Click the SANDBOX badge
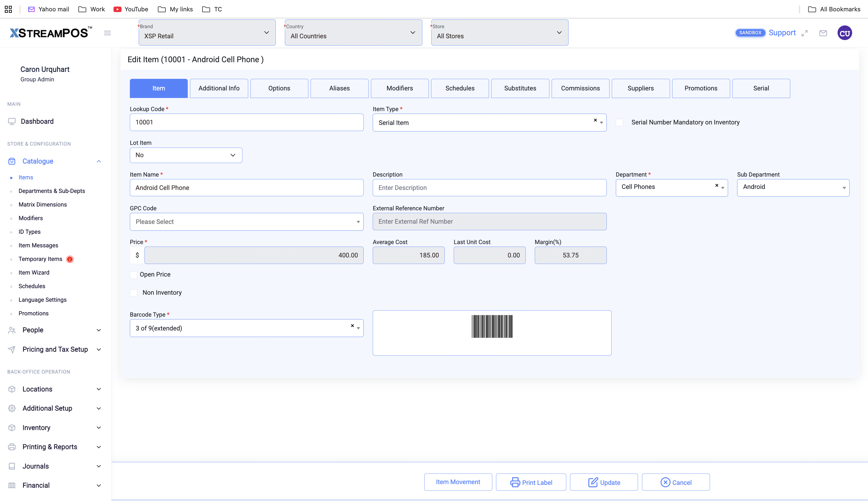 pyautogui.click(x=750, y=33)
